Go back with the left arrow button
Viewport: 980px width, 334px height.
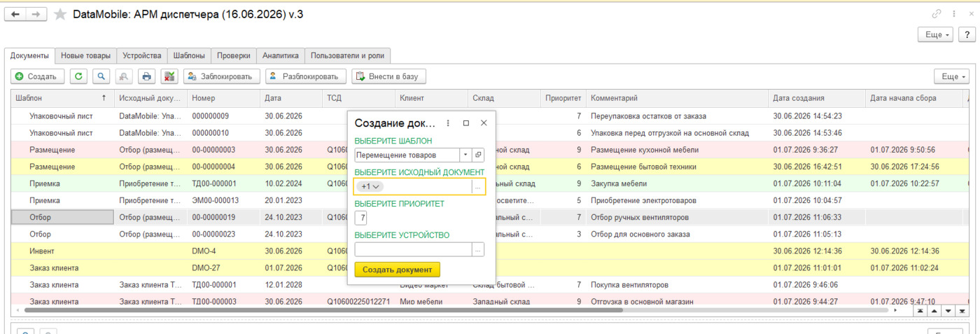pos(15,14)
